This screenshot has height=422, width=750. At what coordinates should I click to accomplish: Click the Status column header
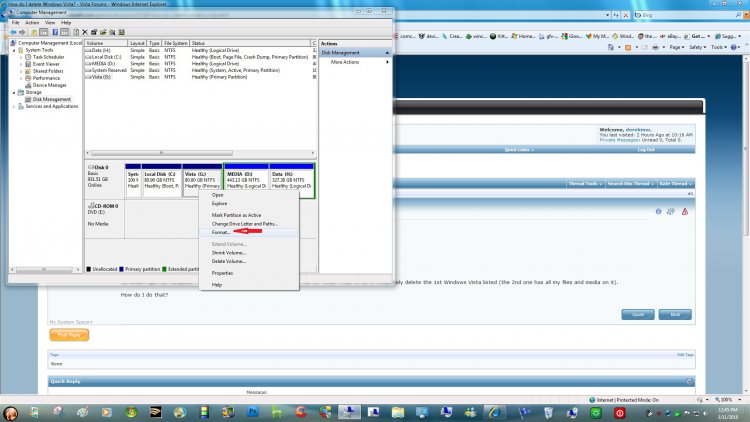pos(250,43)
